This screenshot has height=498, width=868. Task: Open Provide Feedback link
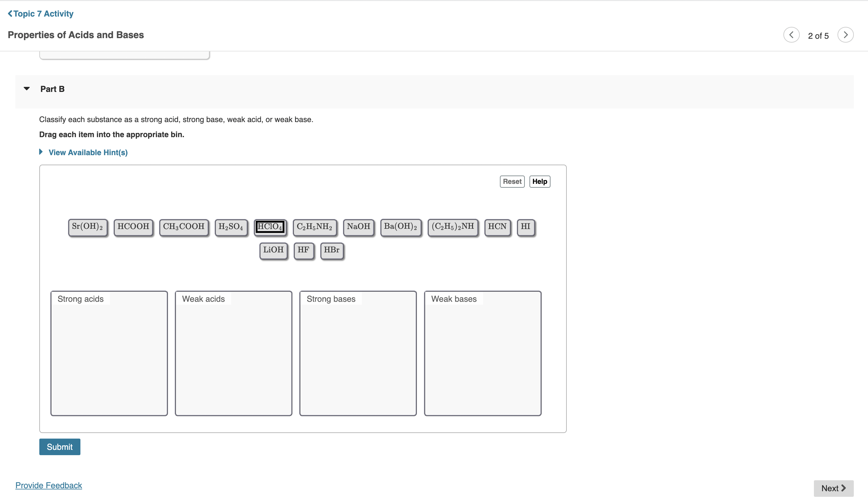tap(48, 485)
